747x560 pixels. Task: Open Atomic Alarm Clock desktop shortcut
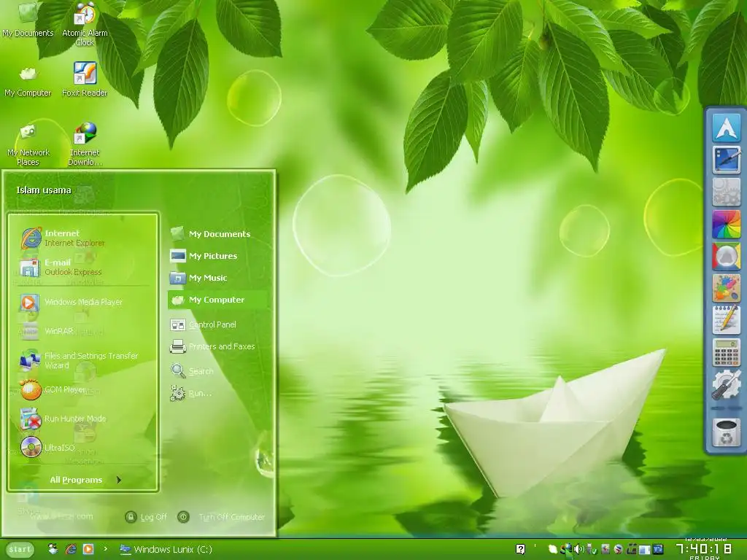tap(85, 24)
